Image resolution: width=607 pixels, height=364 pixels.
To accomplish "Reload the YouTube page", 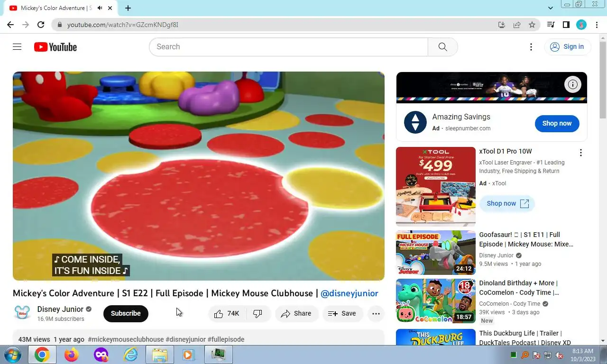I will tap(41, 25).
